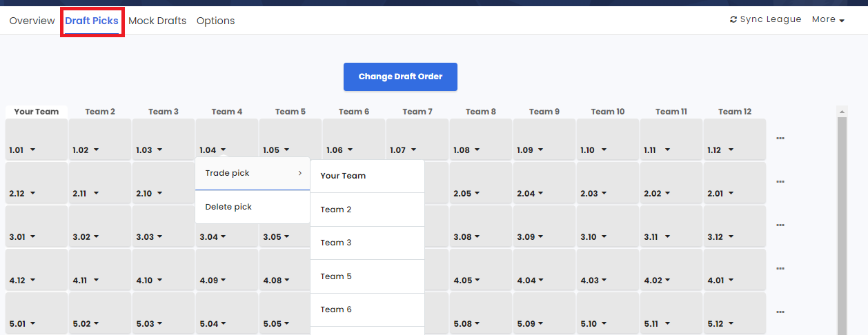Viewport: 868px width, 335px height.
Task: Open the Overview tab
Action: tap(32, 21)
